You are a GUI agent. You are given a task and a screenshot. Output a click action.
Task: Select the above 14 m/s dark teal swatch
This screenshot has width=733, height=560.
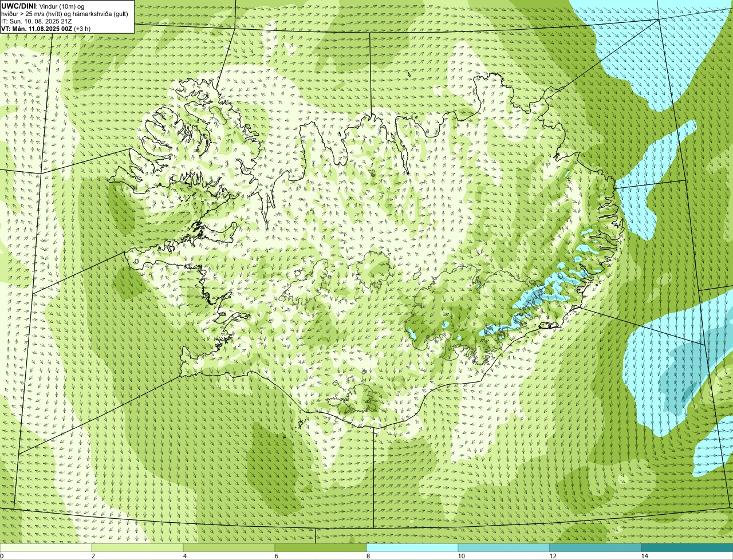(687, 547)
